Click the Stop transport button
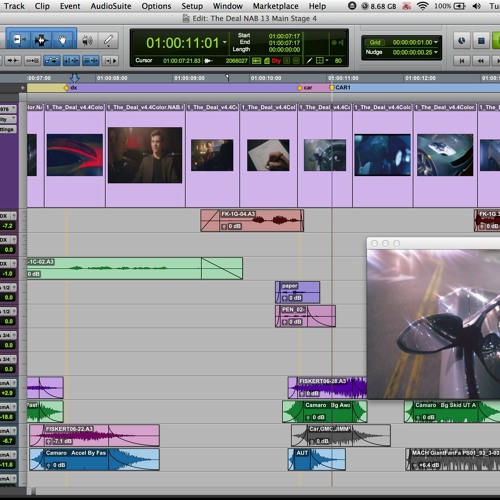The width and height of the screenshot is (500, 500). pyautogui.click(x=481, y=41)
